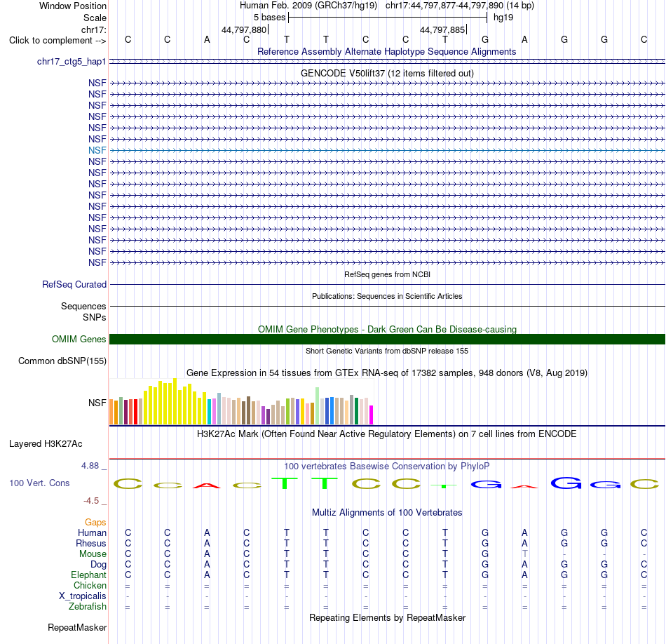The width and height of the screenshot is (666, 644).
Task: Click 'Publications: Sequences in Scientific Articles' title
Action: 387,296
